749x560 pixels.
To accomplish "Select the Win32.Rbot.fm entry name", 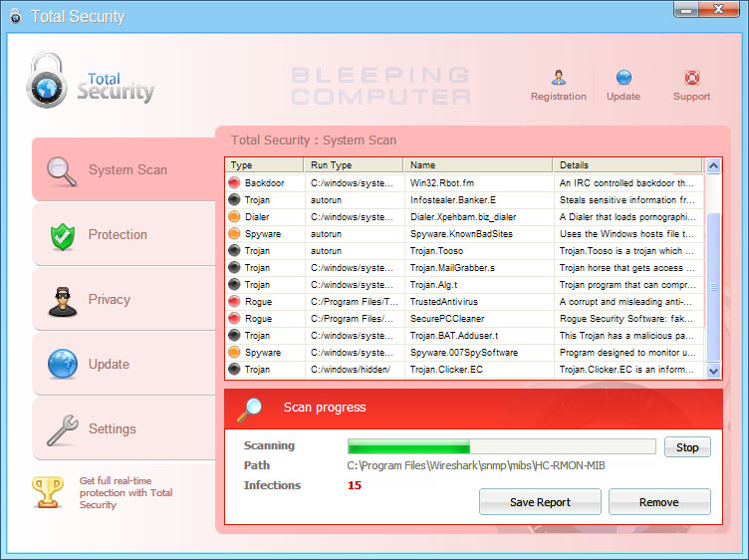I will [442, 183].
